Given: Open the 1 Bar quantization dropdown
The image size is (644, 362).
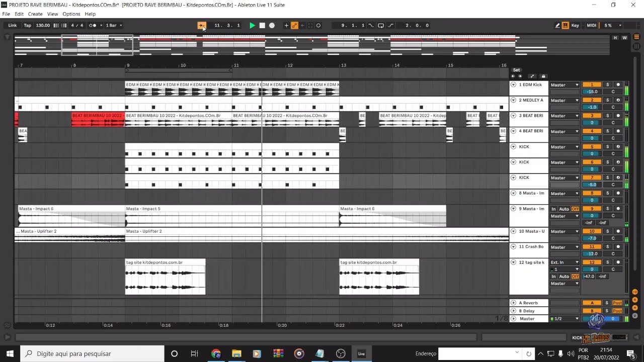Looking at the screenshot, I should (x=114, y=25).
